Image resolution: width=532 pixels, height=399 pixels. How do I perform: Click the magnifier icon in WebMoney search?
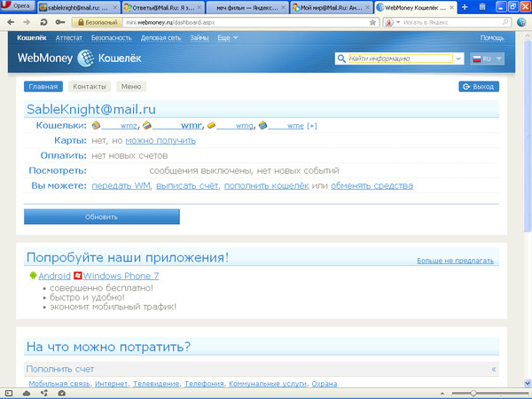341,59
